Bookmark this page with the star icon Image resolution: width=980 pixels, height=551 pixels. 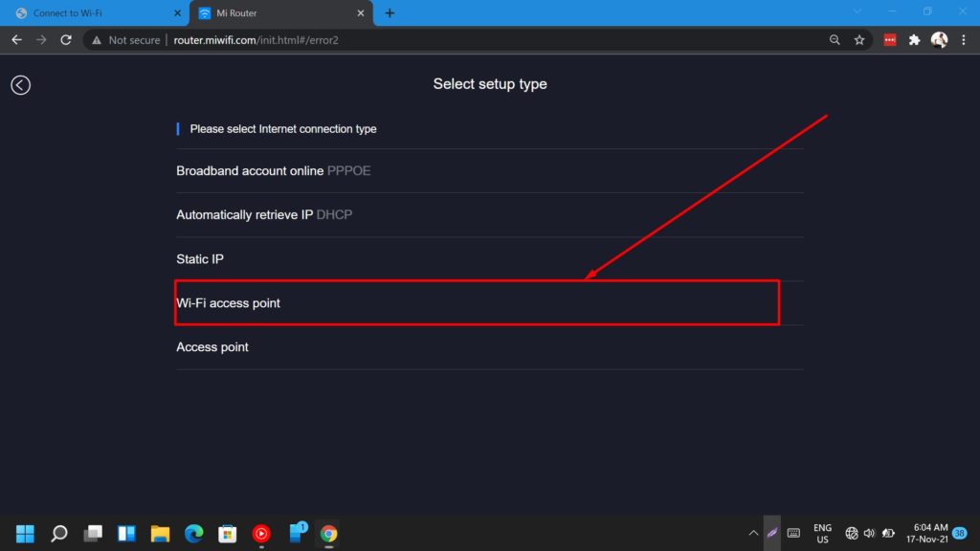(x=859, y=40)
